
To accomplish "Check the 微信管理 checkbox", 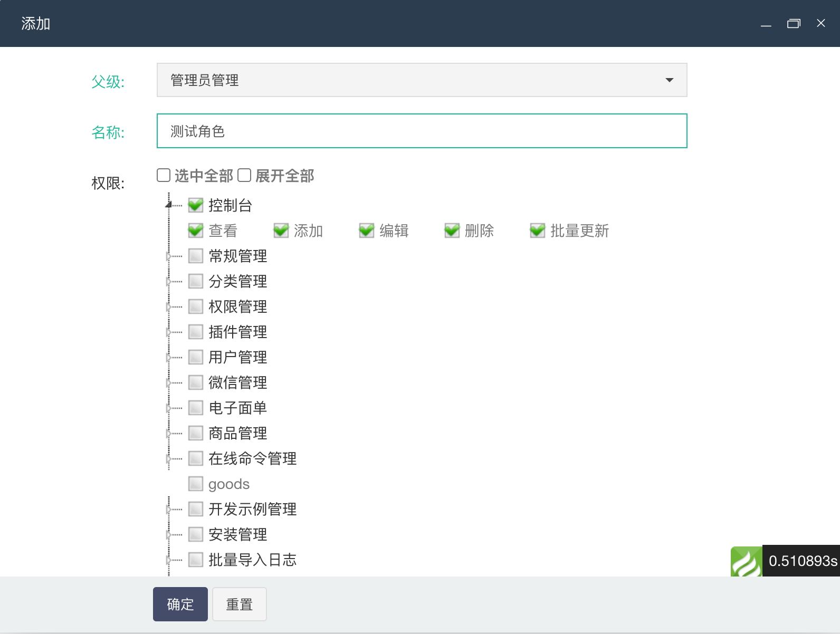I will (196, 382).
